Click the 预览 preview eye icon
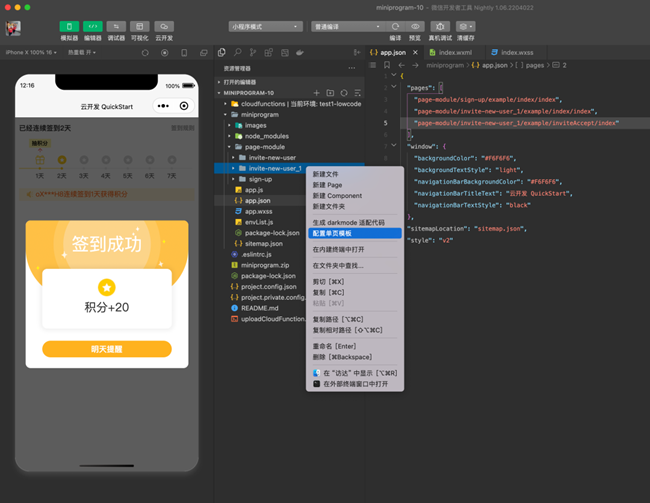 coord(415,26)
